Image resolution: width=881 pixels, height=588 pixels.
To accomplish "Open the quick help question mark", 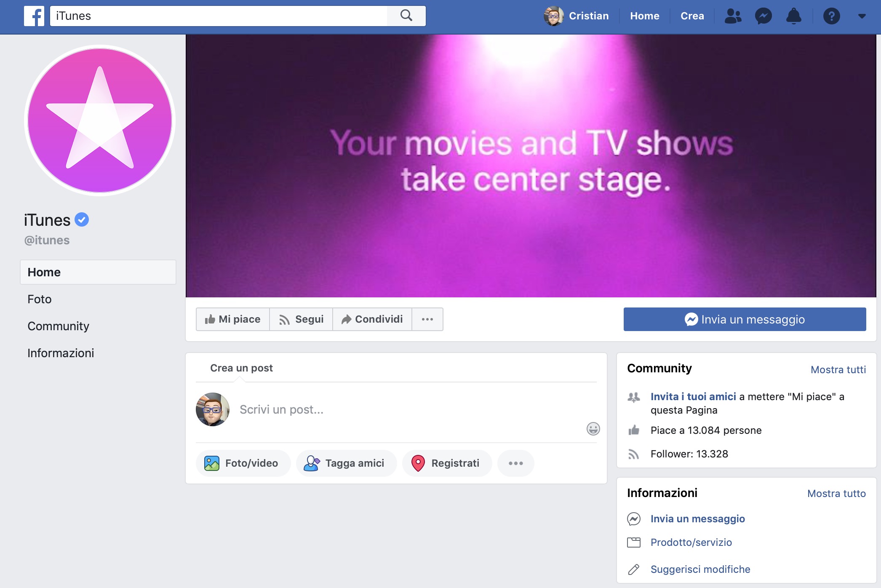I will 832,16.
